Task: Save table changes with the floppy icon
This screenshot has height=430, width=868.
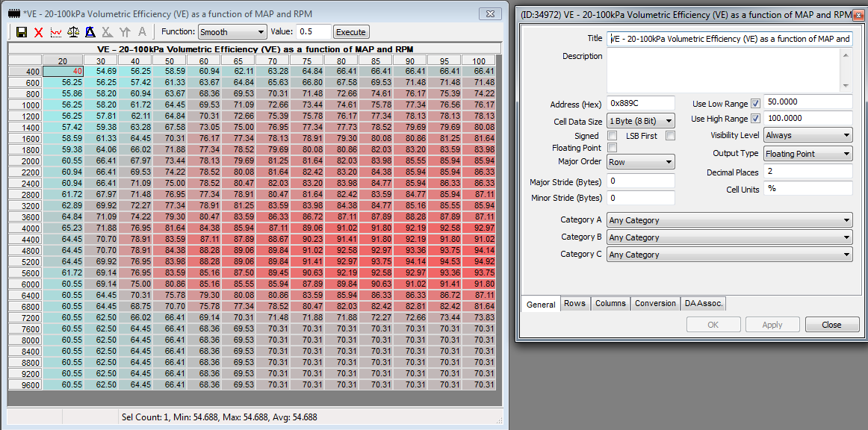Action: click(22, 32)
